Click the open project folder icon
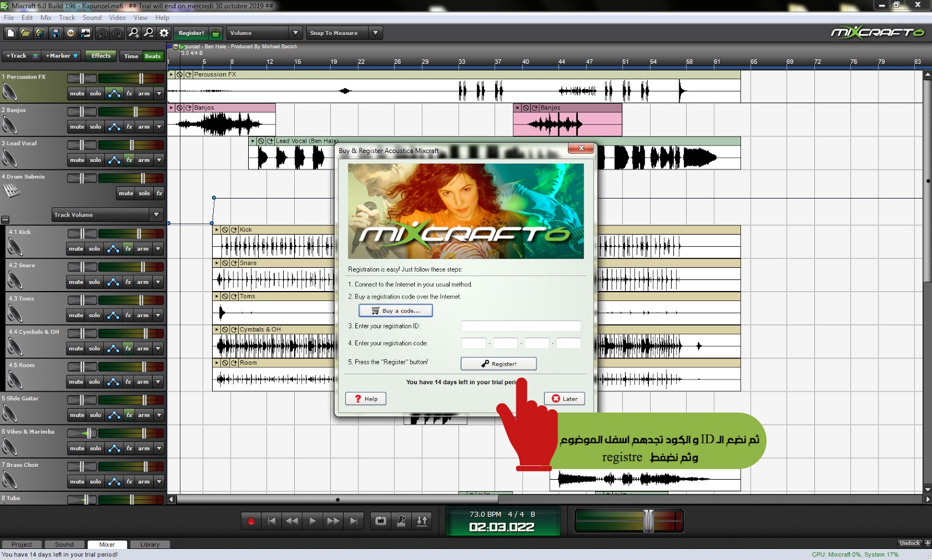 [26, 33]
